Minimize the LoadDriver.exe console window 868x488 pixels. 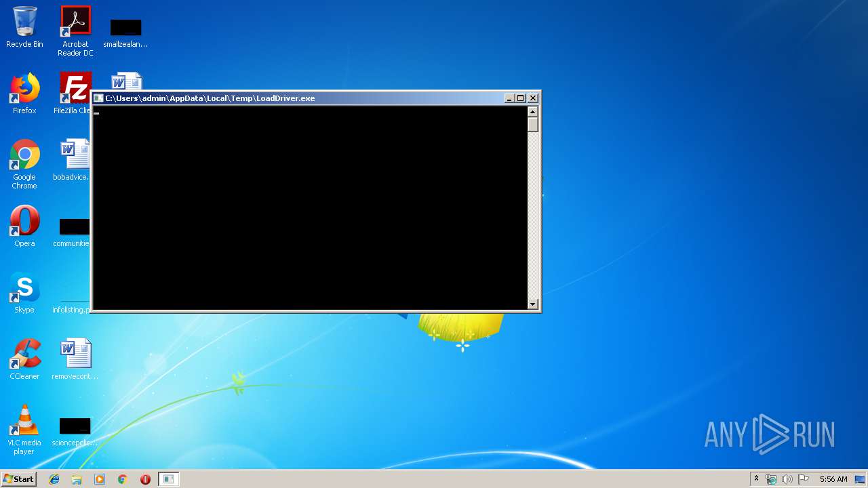(509, 98)
